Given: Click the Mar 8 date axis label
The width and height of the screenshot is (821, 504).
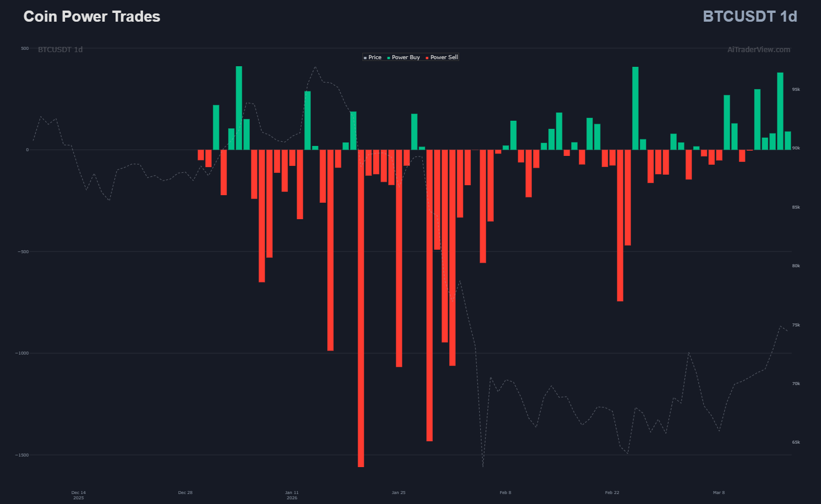Looking at the screenshot, I should click(x=718, y=493).
